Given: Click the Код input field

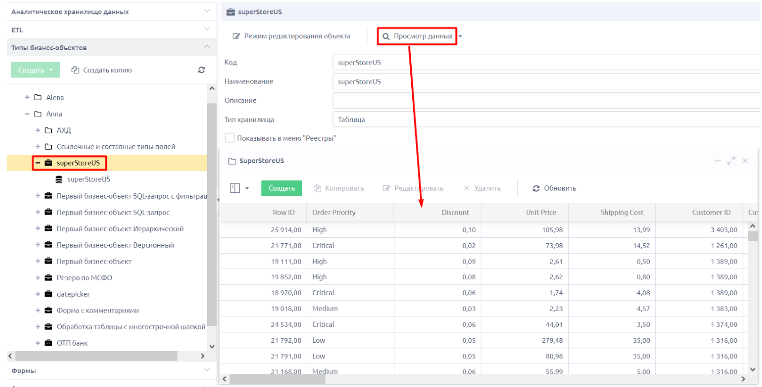Looking at the screenshot, I should 547,62.
